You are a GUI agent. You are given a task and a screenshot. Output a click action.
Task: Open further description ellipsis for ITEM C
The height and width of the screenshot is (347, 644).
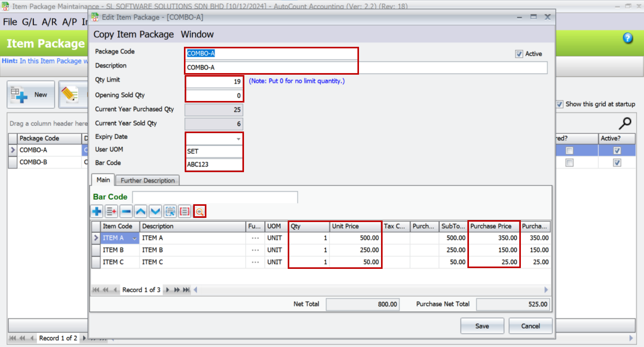point(255,262)
